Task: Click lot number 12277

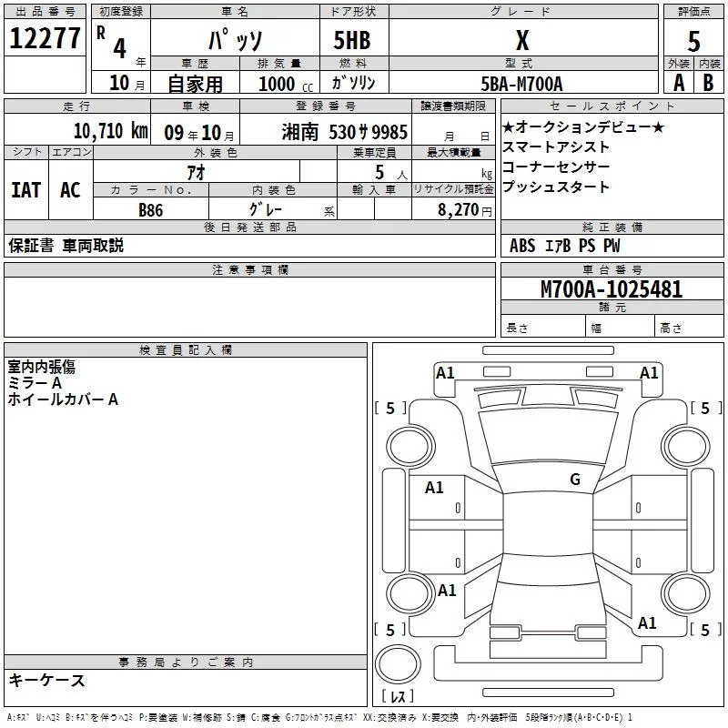Action: (45, 38)
